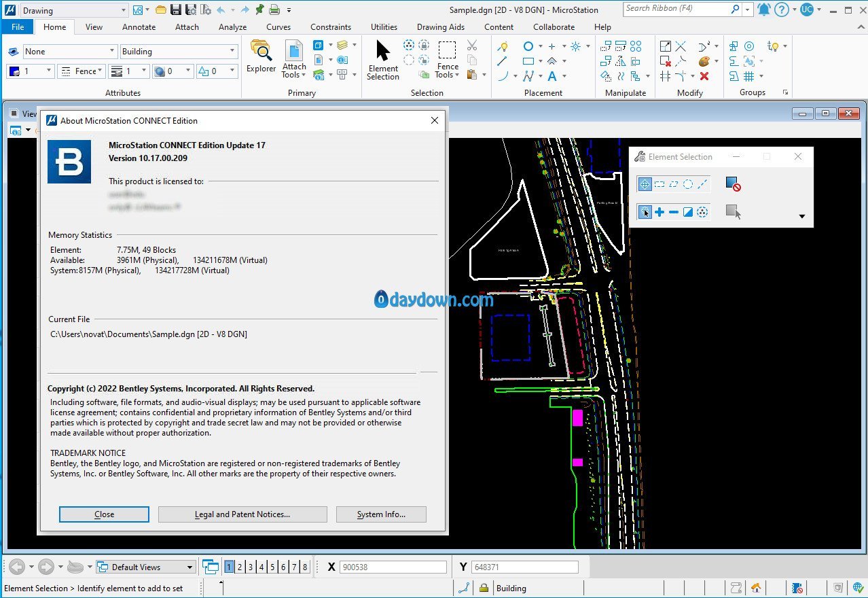Expand Element Selection window extended settings arrow
Image resolution: width=868 pixels, height=598 pixels.
[x=801, y=217]
